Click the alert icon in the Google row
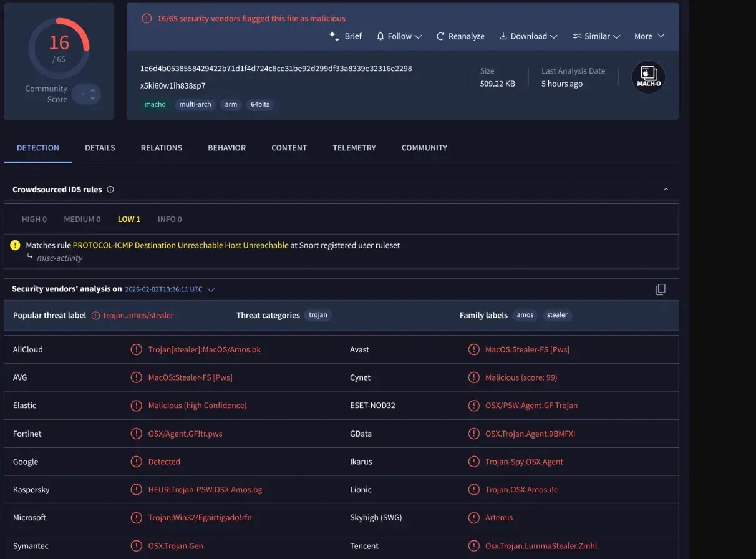This screenshot has height=559, width=756. (136, 462)
